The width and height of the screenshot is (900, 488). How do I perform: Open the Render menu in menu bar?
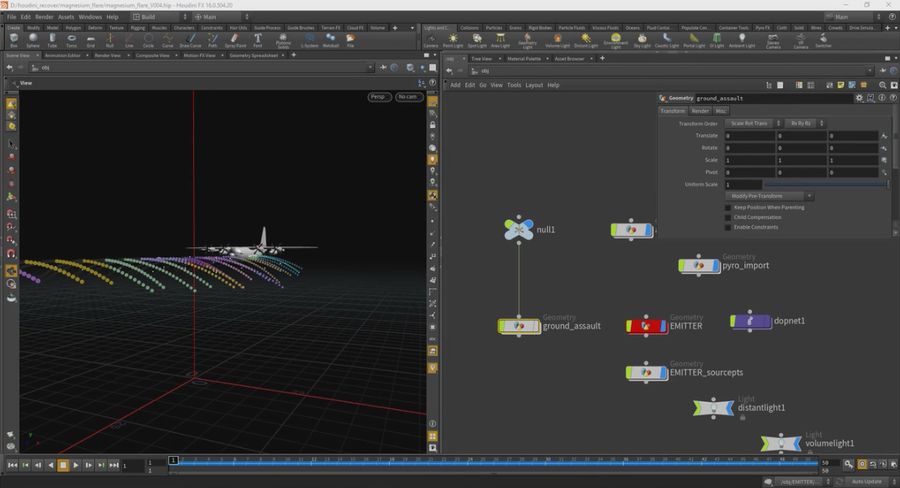(42, 17)
